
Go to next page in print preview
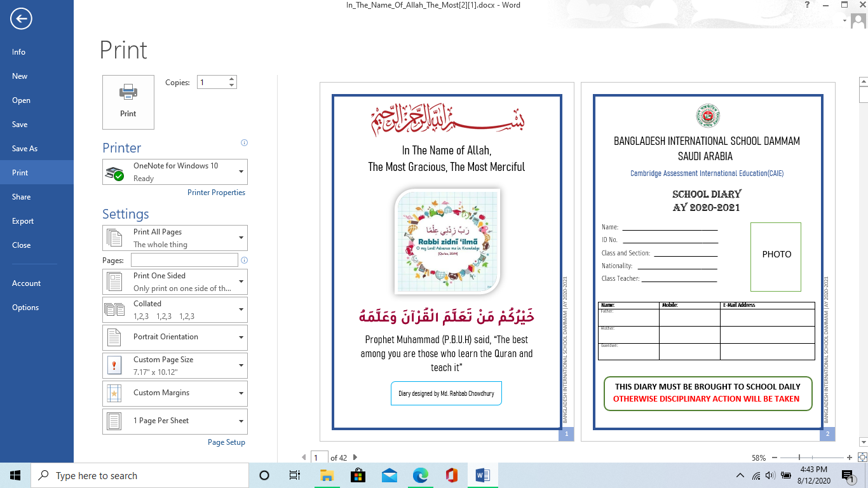(x=355, y=457)
